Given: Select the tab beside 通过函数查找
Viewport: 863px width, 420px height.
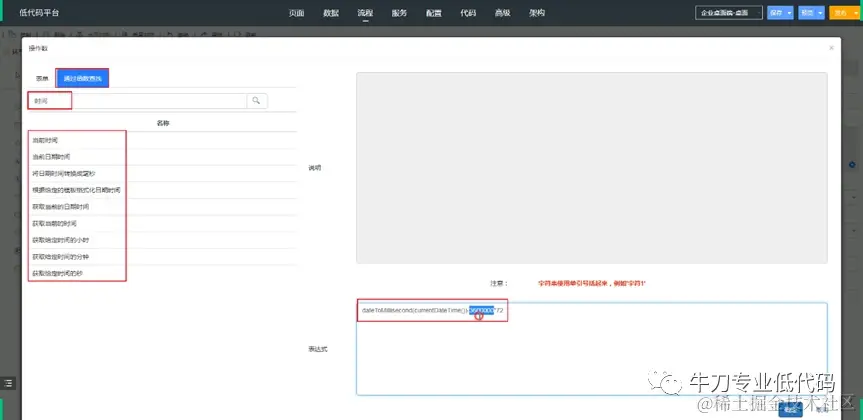Looking at the screenshot, I should [42, 78].
